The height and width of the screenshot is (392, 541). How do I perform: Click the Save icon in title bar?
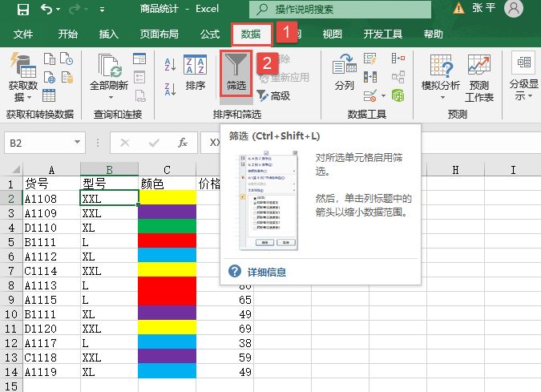pyautogui.click(x=22, y=9)
